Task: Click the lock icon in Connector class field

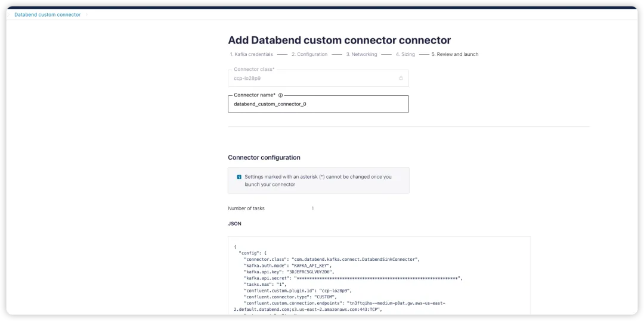Action: point(401,78)
